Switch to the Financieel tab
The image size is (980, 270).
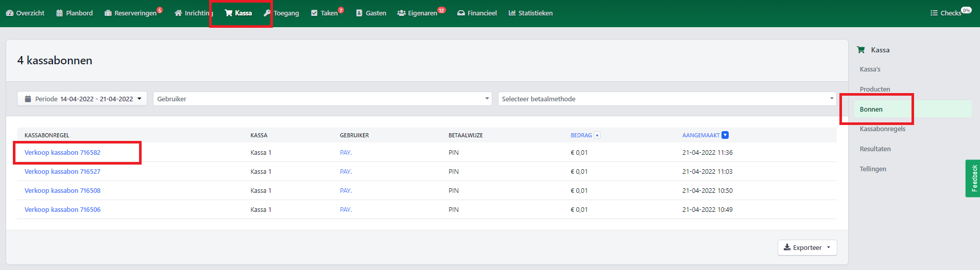pyautogui.click(x=477, y=13)
